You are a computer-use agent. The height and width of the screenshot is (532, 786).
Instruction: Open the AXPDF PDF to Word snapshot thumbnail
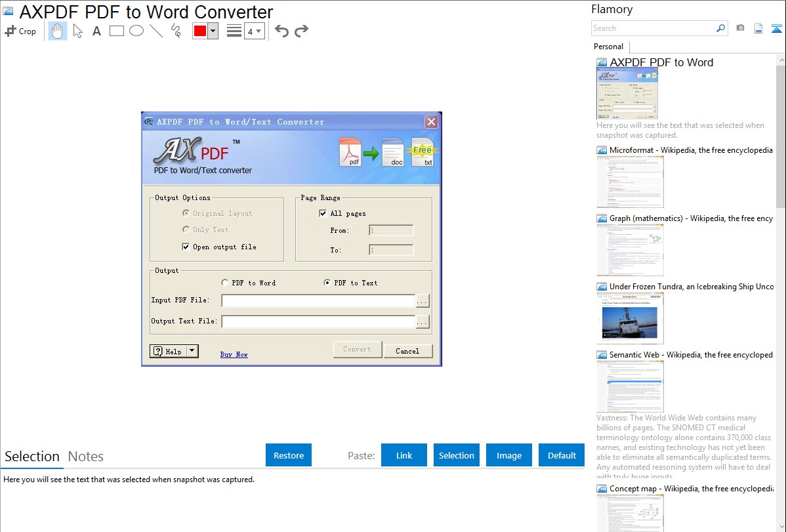click(x=627, y=94)
